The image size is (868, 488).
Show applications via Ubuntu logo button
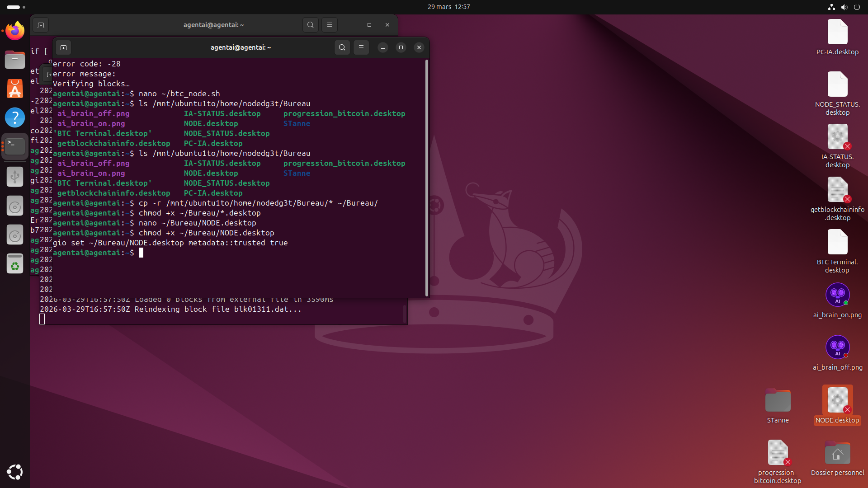tap(15, 472)
